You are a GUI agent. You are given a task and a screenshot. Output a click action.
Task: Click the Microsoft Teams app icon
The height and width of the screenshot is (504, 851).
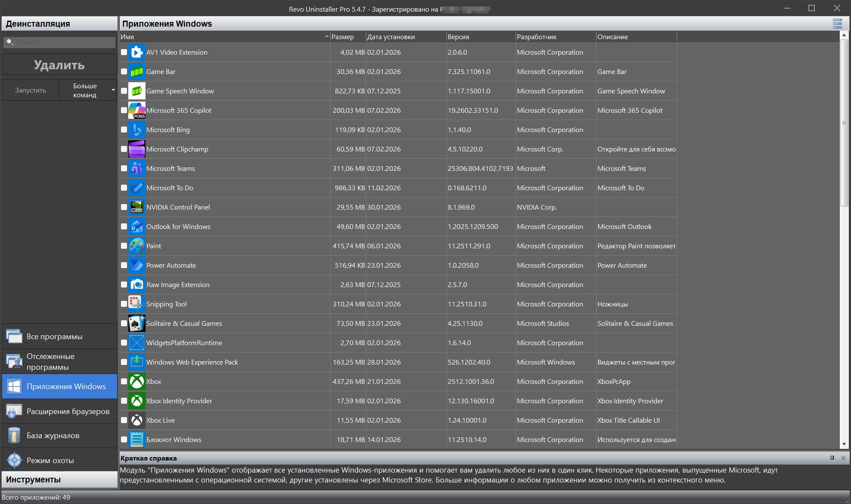137,168
